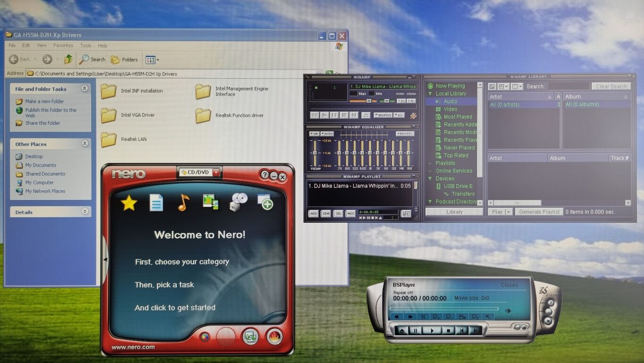The height and width of the screenshot is (363, 644).
Task: Toggle Winamp Library button below the tree
Action: [x=455, y=212]
